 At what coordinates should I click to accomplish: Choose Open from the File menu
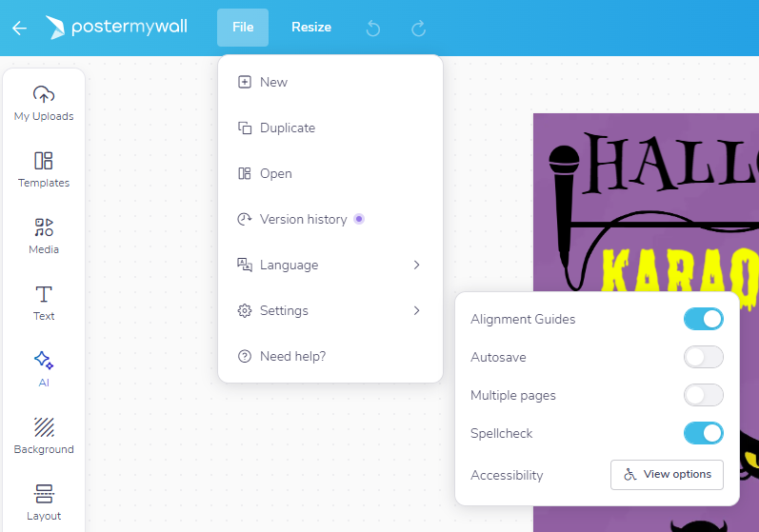(x=330, y=173)
